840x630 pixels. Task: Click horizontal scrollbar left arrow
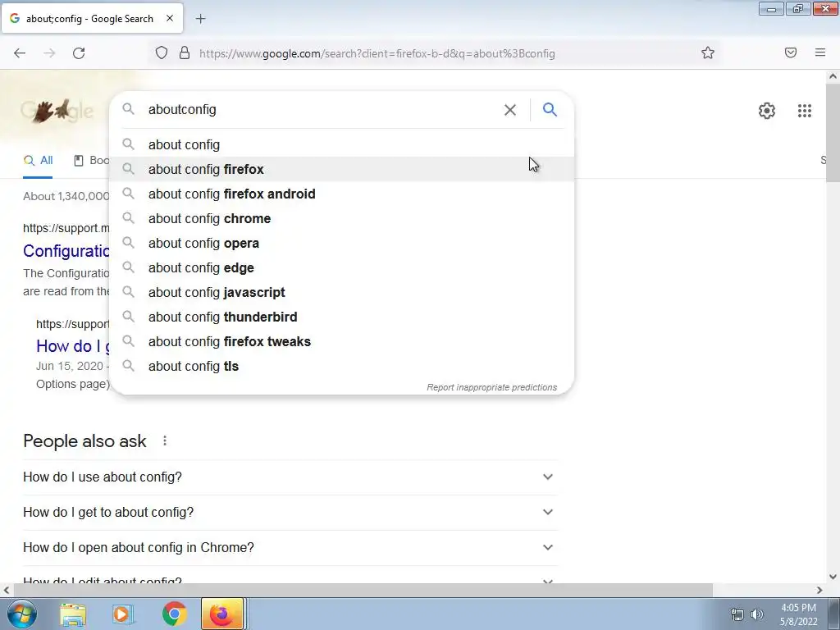pos(7,591)
